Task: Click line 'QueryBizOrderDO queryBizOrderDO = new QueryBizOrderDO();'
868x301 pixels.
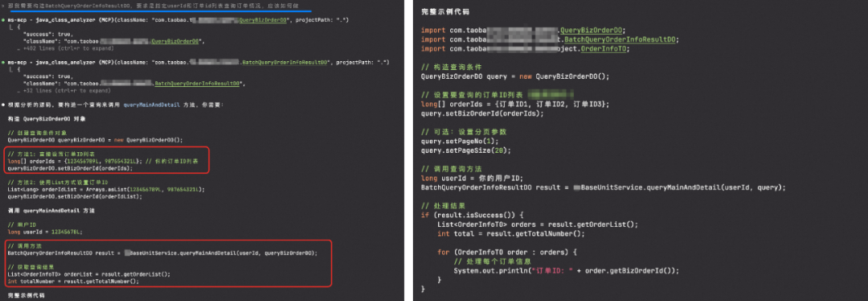Action: point(95,140)
